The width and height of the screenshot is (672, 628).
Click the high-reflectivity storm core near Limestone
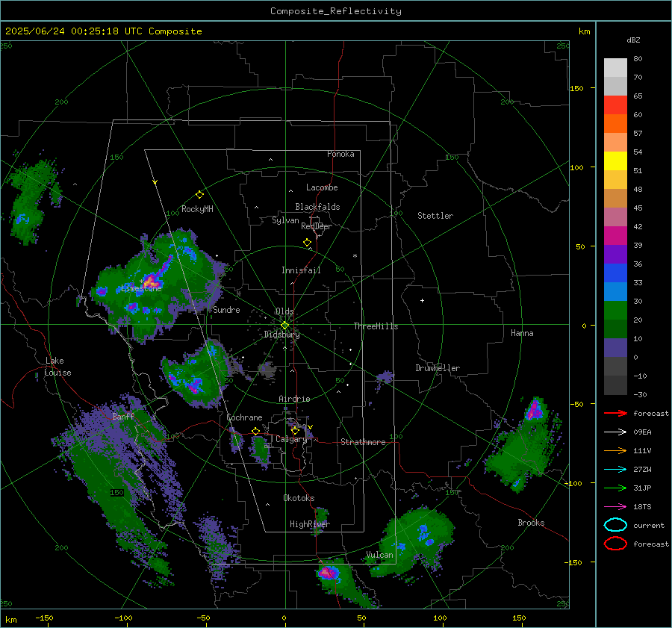pos(152,282)
